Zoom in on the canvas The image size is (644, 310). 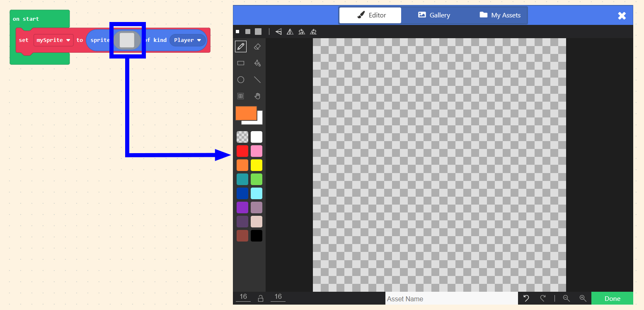(583, 298)
